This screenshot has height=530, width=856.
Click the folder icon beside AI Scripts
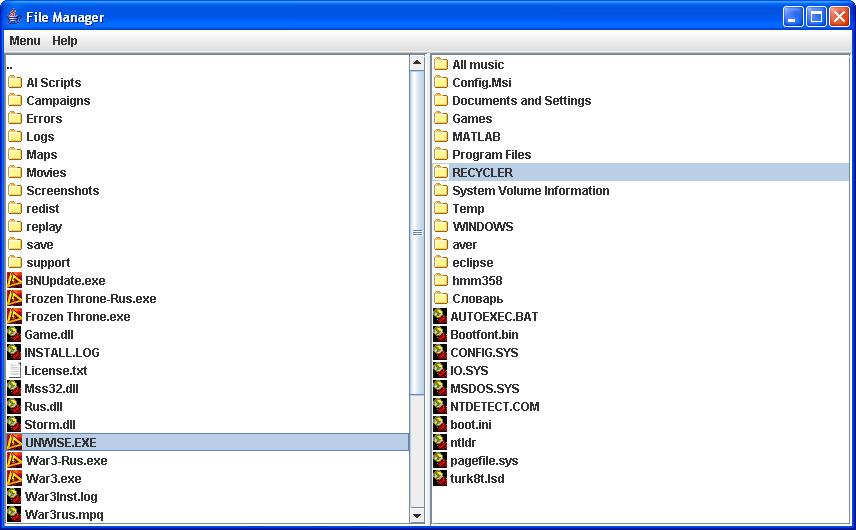(15, 82)
